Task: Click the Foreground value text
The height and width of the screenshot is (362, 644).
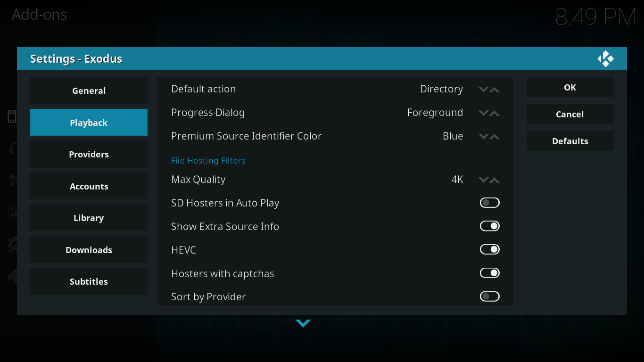Action: pos(435,113)
